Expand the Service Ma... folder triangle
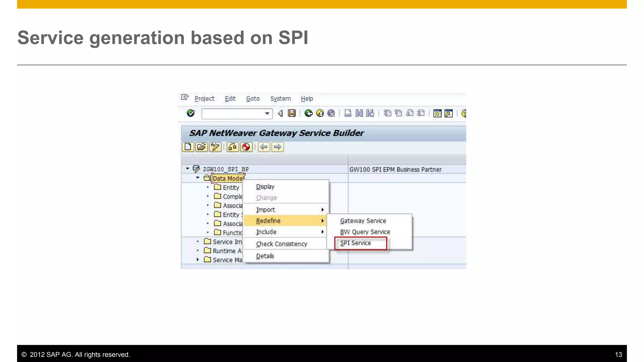Screen dimensions: 644x362 [197, 260]
